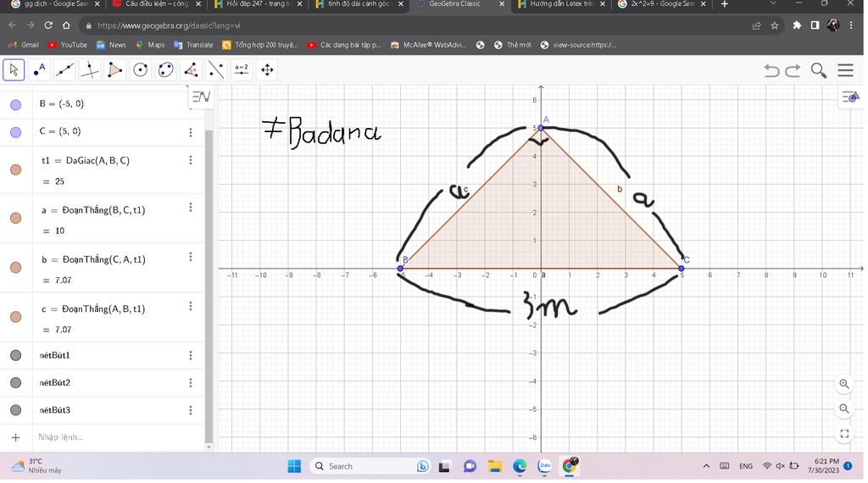Open the graphics view style bar
Screen dimensions: 868x483
pos(850,97)
